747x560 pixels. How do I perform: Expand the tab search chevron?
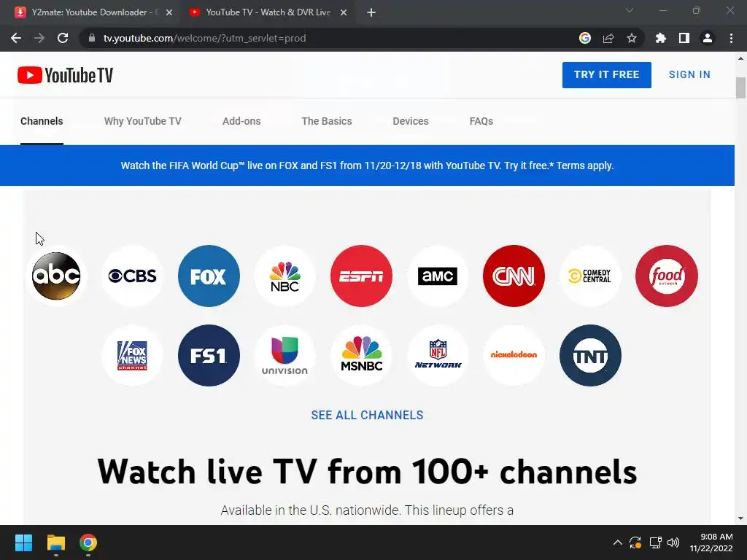pos(630,10)
